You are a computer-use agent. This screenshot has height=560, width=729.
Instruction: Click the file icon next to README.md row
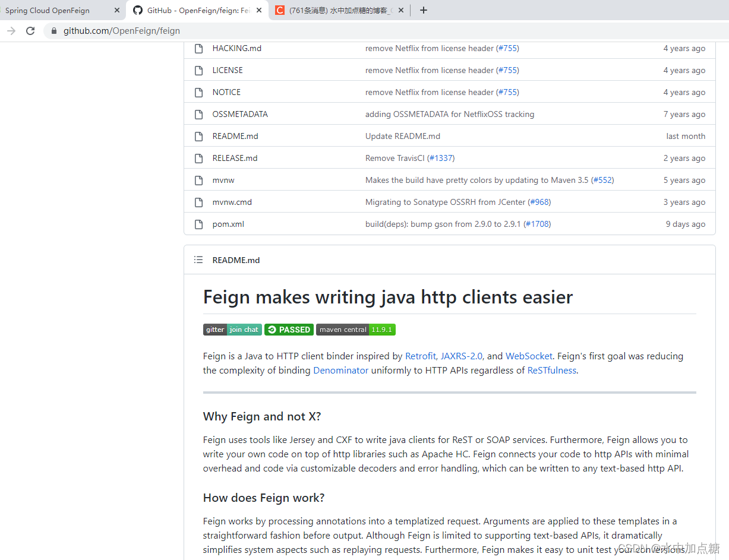[199, 136]
